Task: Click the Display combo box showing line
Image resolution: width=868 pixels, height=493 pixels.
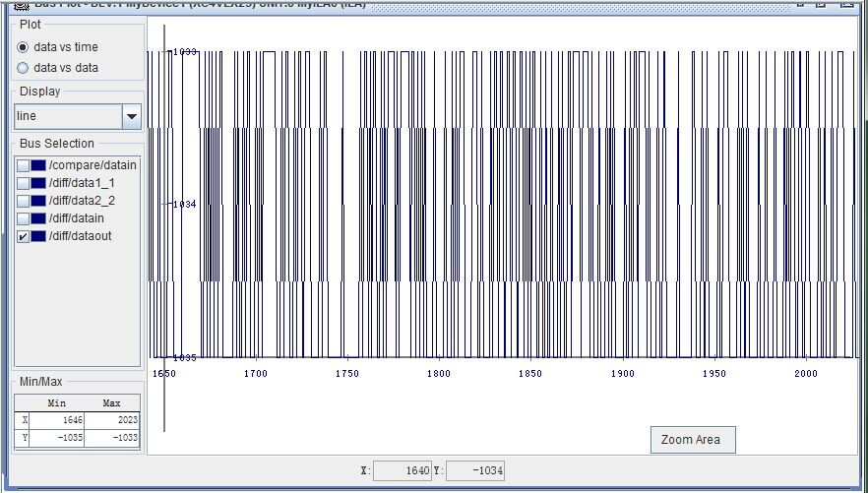Action: 78,116
